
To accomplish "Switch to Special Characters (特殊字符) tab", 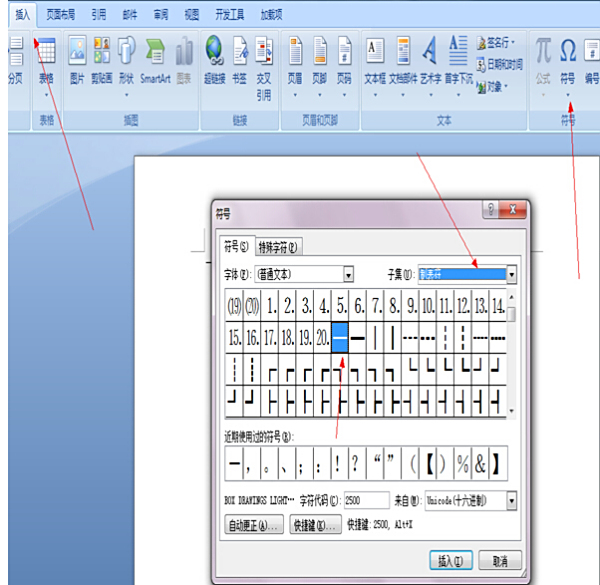I will click(x=278, y=247).
